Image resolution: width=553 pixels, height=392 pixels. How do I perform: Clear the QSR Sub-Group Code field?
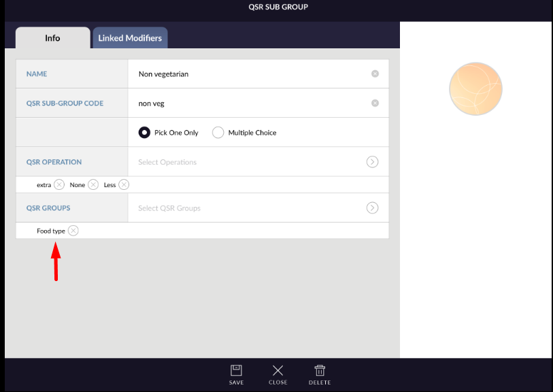(x=375, y=103)
